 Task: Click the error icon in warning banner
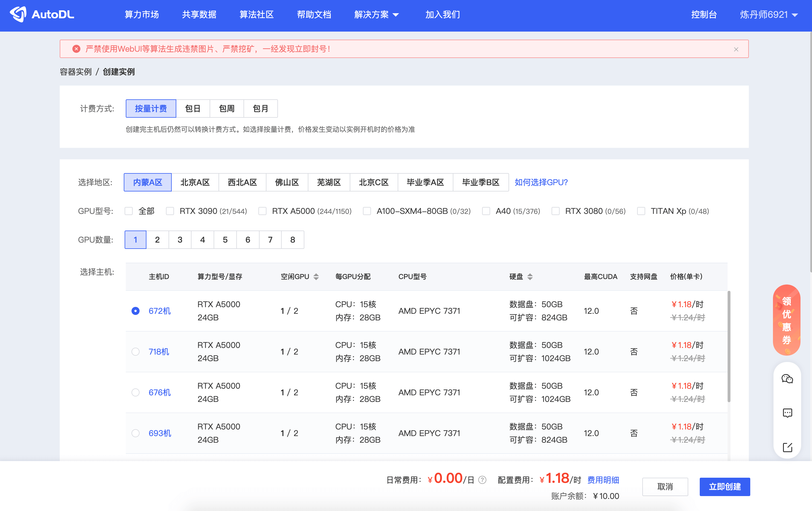coord(77,49)
